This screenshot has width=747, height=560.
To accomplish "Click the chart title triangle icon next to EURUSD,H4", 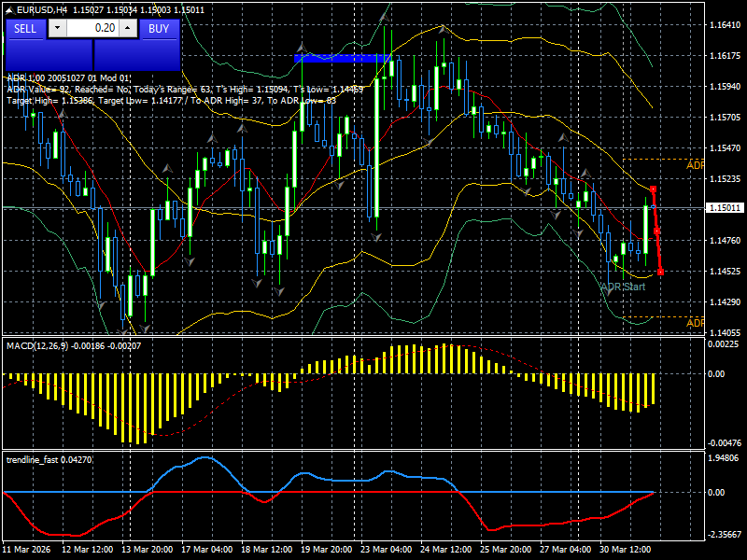I will [9, 9].
